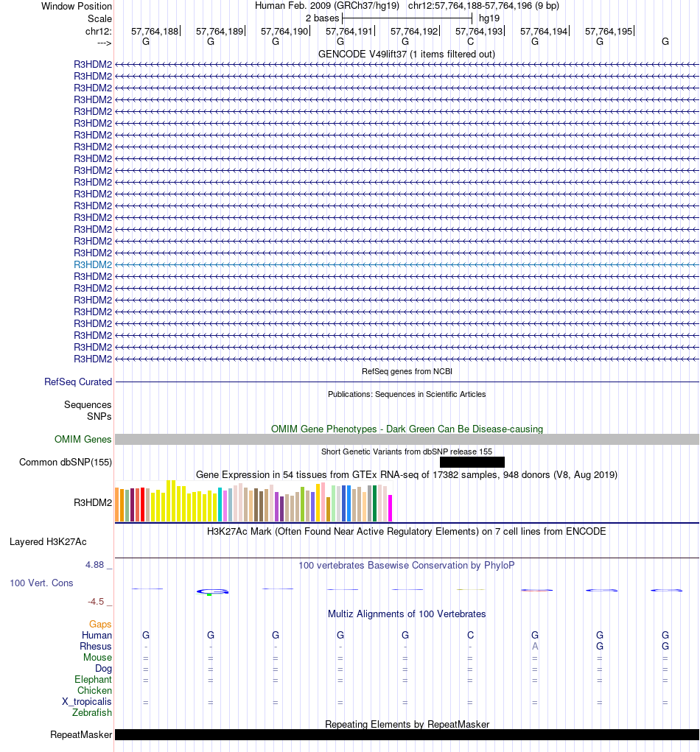Click the -4.5 PhyloP lower scale value
700x752 pixels.
(96, 602)
